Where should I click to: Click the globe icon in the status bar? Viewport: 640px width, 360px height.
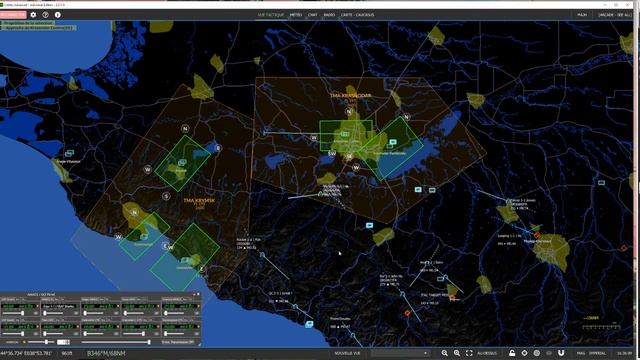pos(537,353)
